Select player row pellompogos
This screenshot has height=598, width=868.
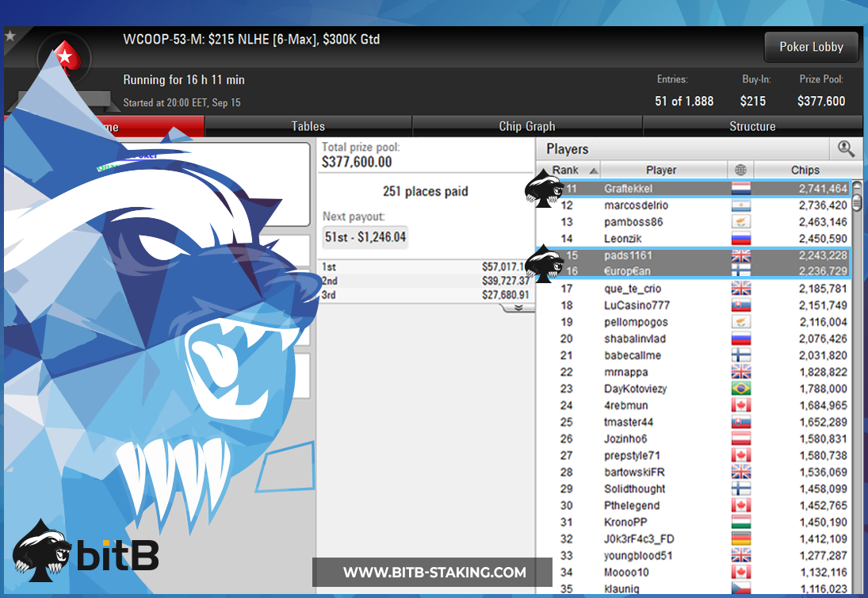pyautogui.click(x=694, y=322)
